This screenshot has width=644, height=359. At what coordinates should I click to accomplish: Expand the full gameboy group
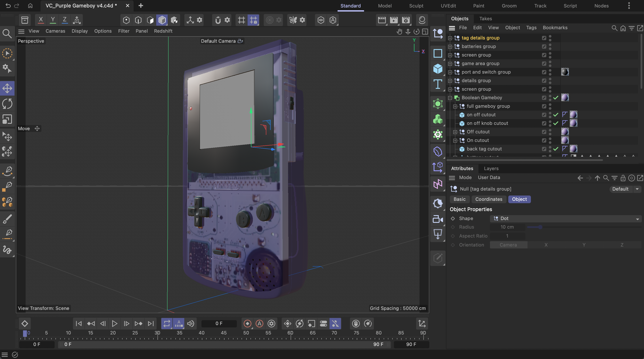[x=455, y=106]
